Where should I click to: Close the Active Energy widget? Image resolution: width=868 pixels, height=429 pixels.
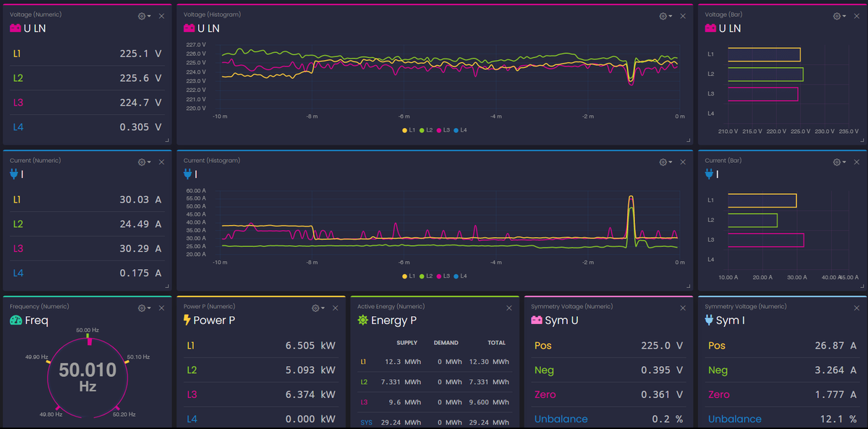(509, 308)
